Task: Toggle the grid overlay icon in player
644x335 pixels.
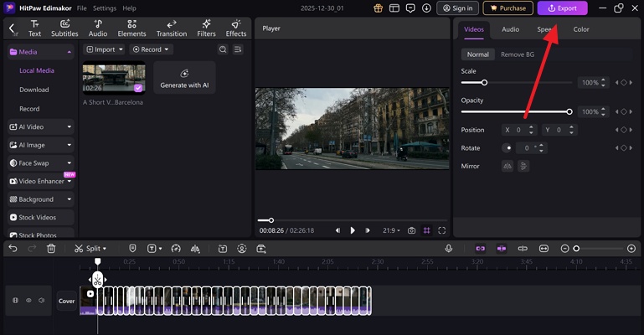Action: point(427,230)
